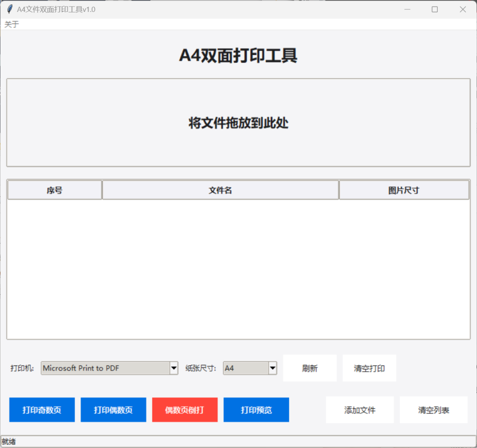Click the Python app icon in title bar

pos(9,9)
